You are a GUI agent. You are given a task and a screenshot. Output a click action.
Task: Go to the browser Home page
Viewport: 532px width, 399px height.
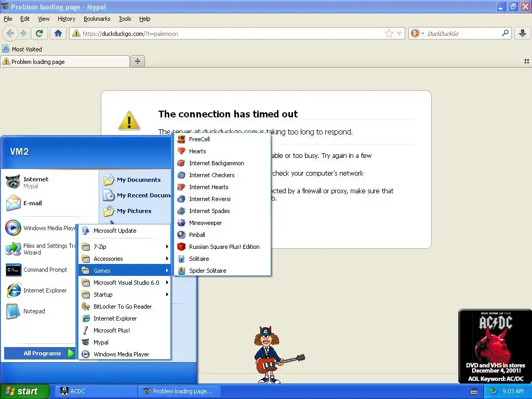tap(58, 33)
